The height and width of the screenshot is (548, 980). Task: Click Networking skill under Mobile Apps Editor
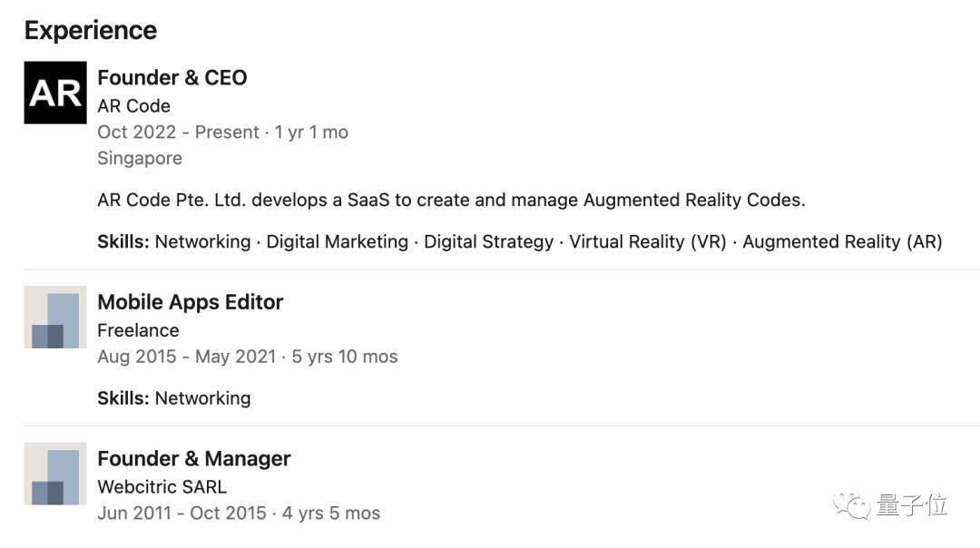tap(202, 398)
